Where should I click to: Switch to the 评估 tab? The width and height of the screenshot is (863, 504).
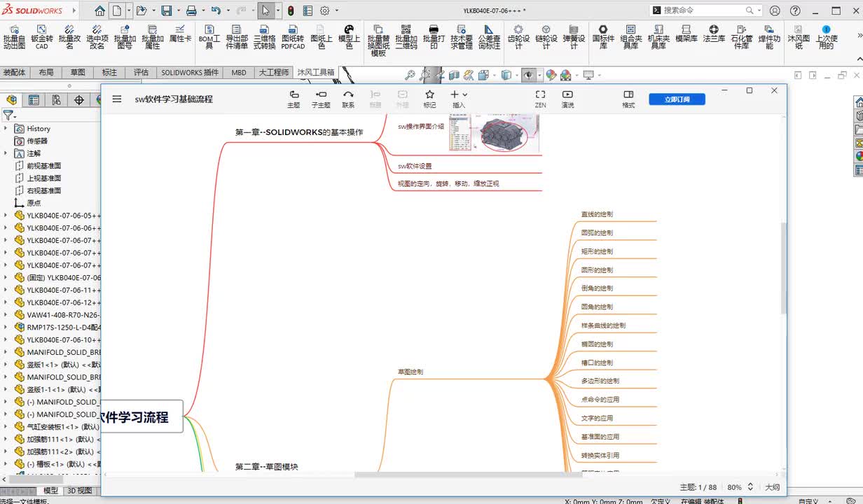pos(141,72)
